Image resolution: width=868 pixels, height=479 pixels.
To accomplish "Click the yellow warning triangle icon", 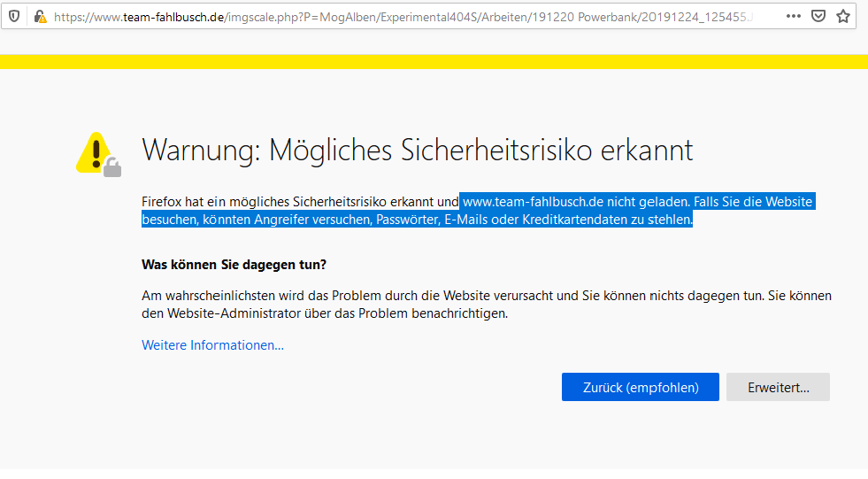I will (96, 153).
